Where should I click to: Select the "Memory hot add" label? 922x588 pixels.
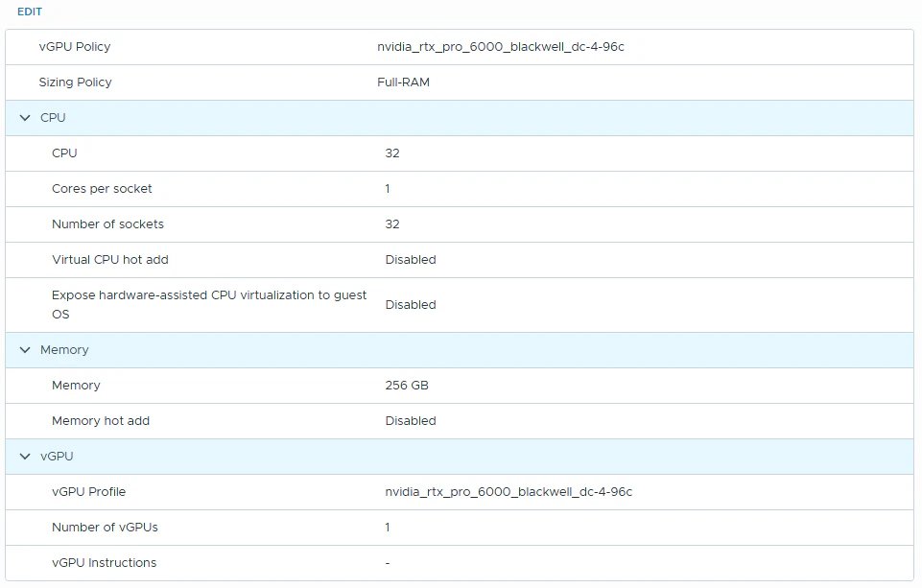click(101, 421)
